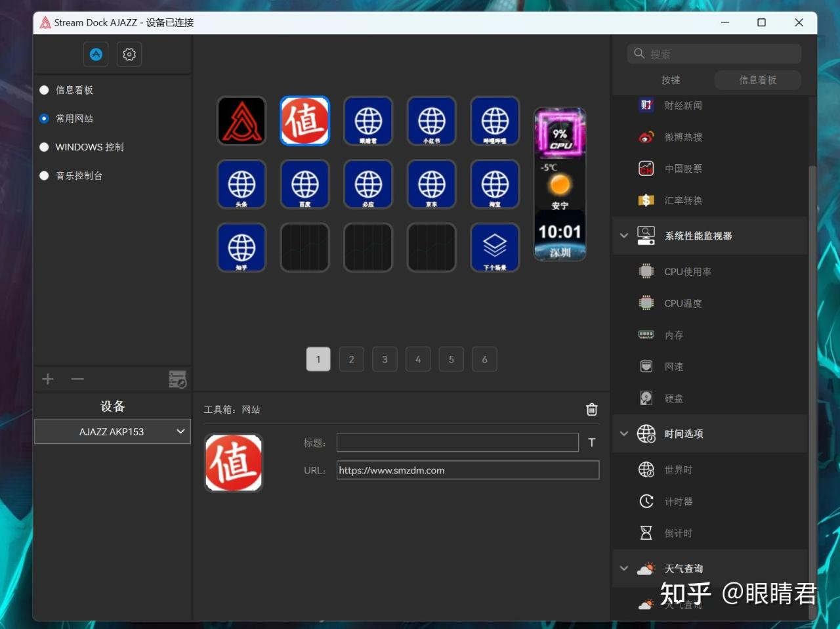Viewport: 840px width, 629px height.
Task: Switch to the 按键 tab
Action: click(671, 79)
